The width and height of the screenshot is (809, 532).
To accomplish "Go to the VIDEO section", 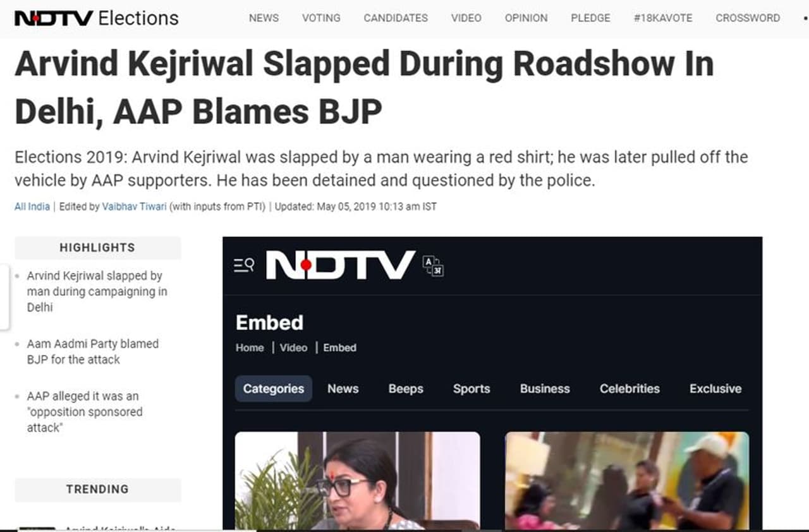I will click(x=466, y=18).
